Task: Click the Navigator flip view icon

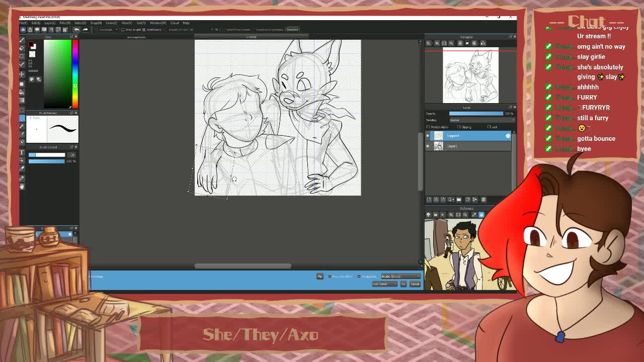Action: (x=483, y=43)
